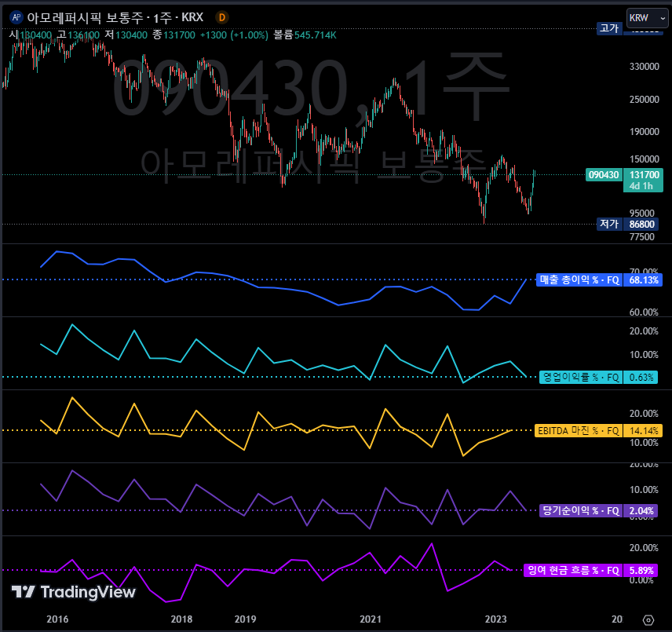Click the 090430 price label tag
The width and height of the screenshot is (672, 632).
click(x=604, y=175)
